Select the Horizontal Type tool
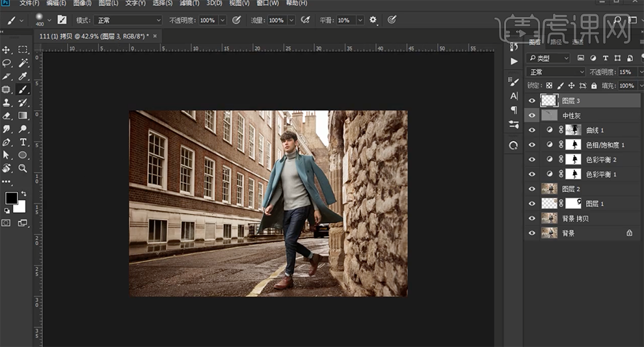 23,142
